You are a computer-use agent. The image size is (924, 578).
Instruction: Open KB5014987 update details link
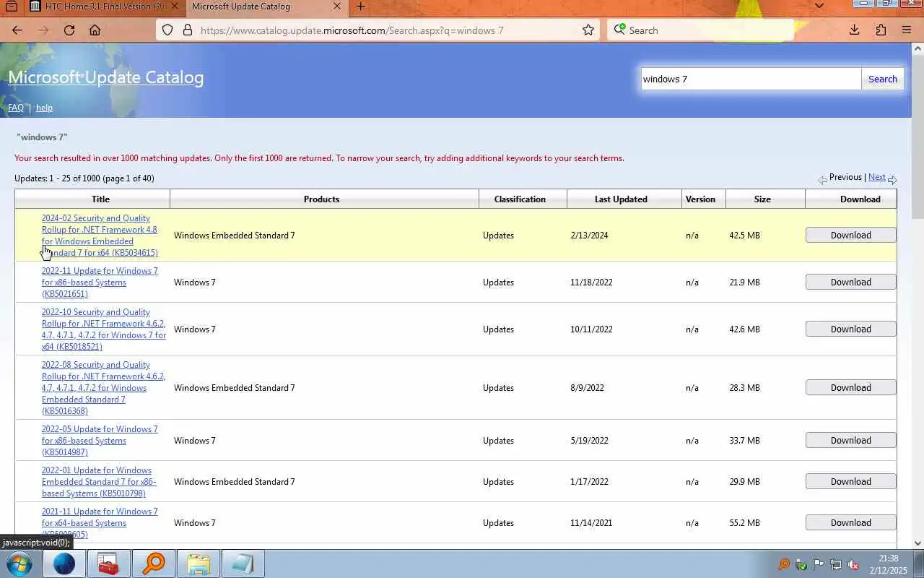pos(100,441)
